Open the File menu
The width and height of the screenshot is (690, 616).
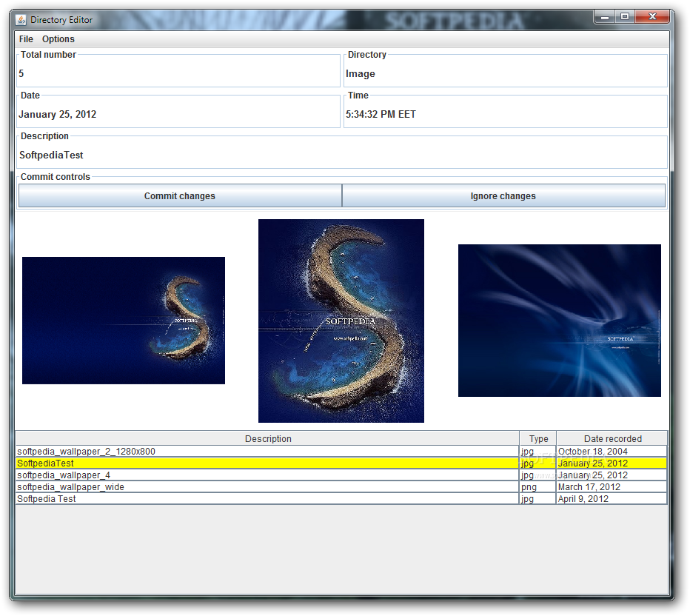point(26,38)
